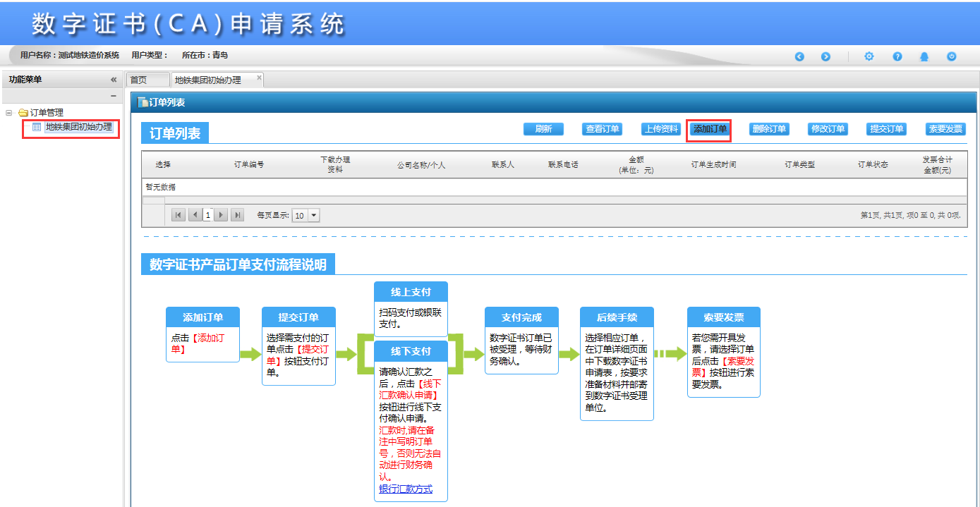980x507 pixels.
Task: Go to next page of order list
Action: coord(222,216)
